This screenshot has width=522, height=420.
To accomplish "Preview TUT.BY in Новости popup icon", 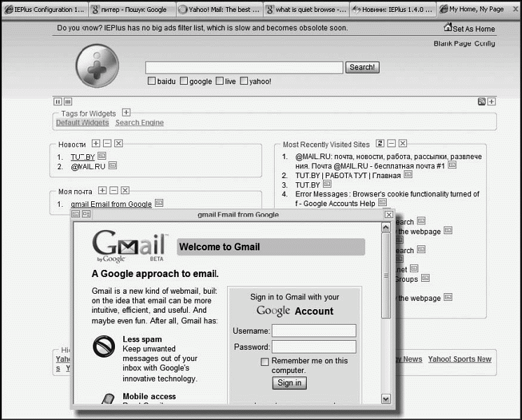I will point(102,156).
